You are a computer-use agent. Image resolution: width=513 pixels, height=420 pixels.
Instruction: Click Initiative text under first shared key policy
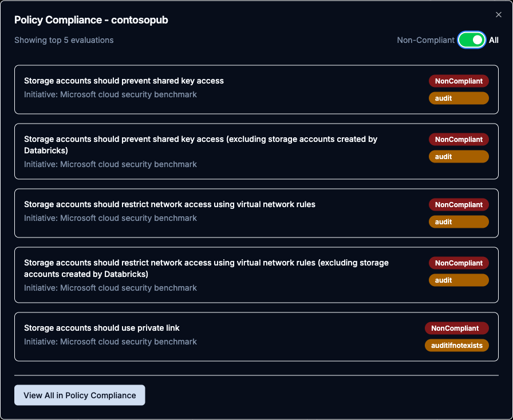coord(111,94)
